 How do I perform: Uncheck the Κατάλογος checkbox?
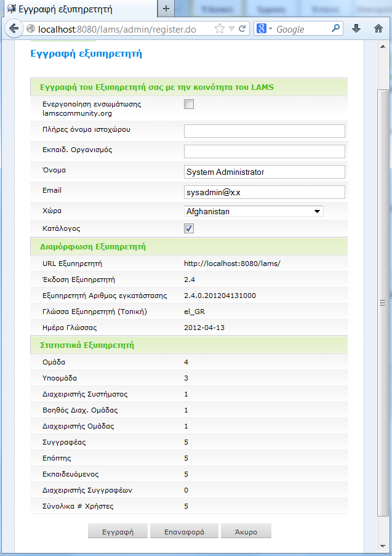[x=189, y=228]
